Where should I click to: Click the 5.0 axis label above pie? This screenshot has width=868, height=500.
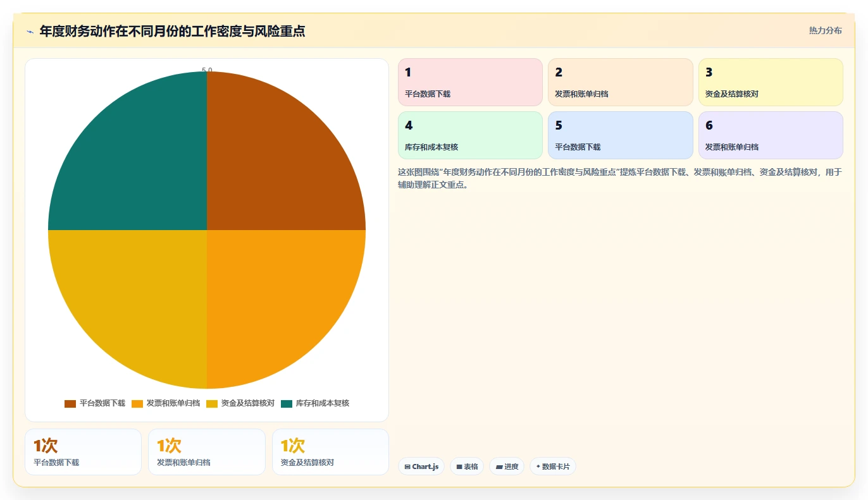pos(207,70)
